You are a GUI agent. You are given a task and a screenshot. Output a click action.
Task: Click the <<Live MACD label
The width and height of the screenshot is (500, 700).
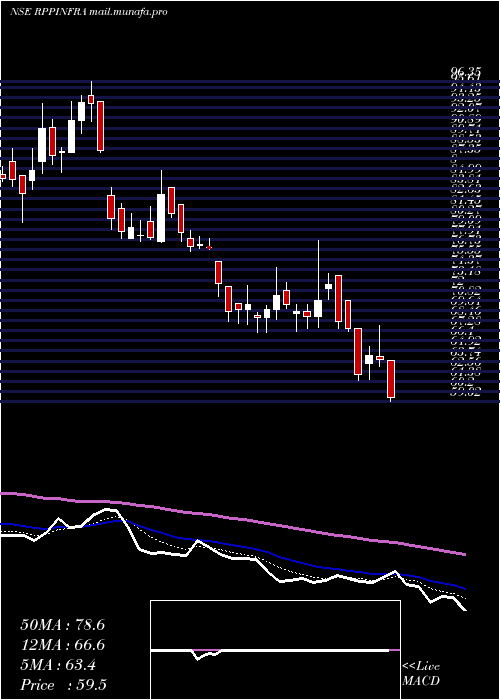click(421, 674)
